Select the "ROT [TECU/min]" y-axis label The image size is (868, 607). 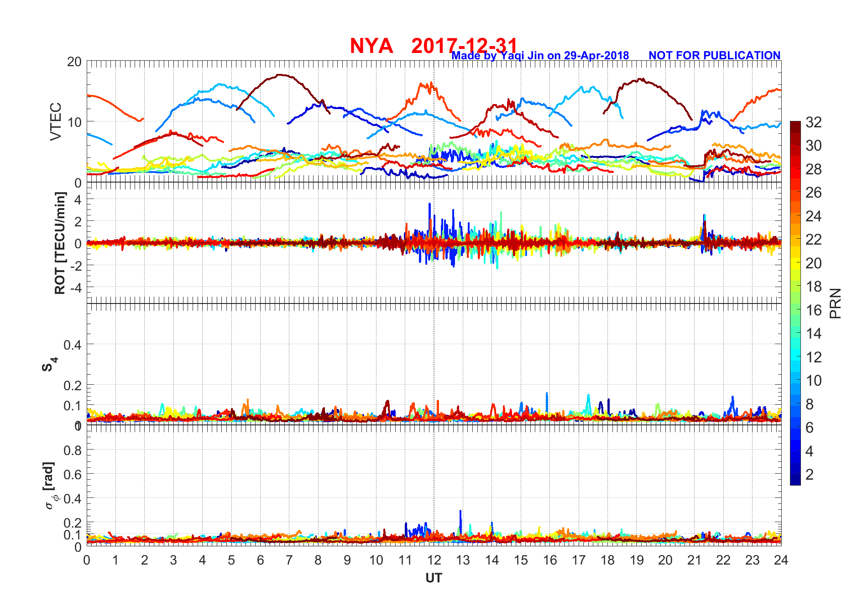point(60,243)
